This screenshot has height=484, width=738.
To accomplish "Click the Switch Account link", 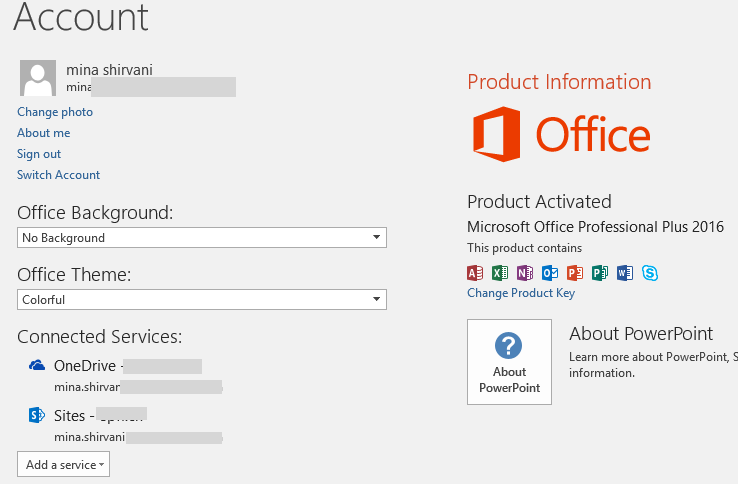I will tap(58, 175).
